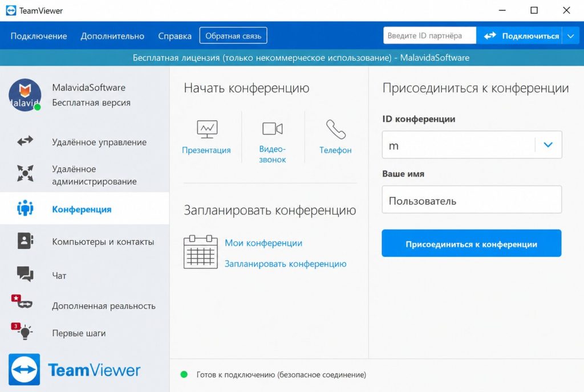The image size is (584, 392).
Task: Click the Готов к подключению status text
Action: 281,374
